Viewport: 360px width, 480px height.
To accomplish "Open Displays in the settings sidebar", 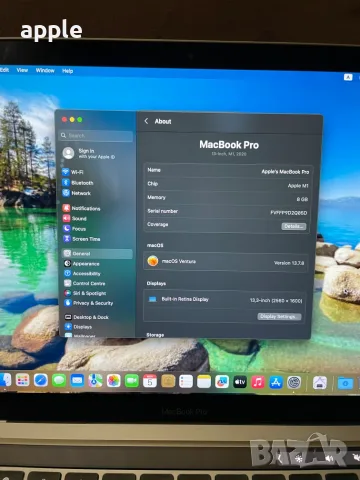I will pos(78,327).
